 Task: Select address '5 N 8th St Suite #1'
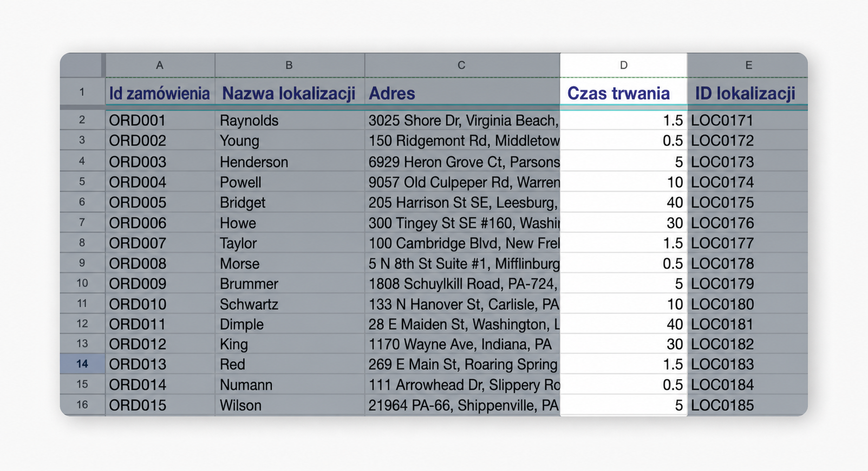(x=462, y=263)
